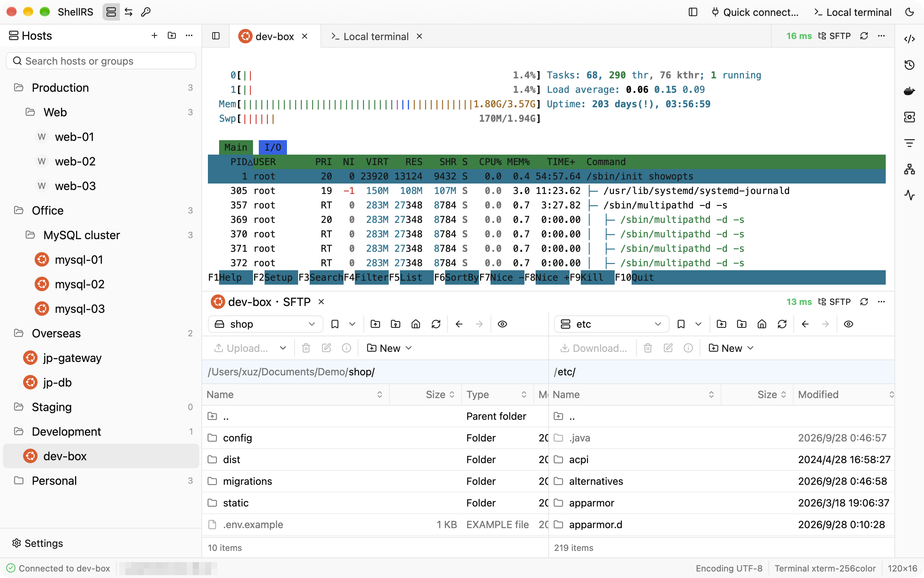
Task: Toggle hidden files eye in shop pane
Action: click(502, 324)
